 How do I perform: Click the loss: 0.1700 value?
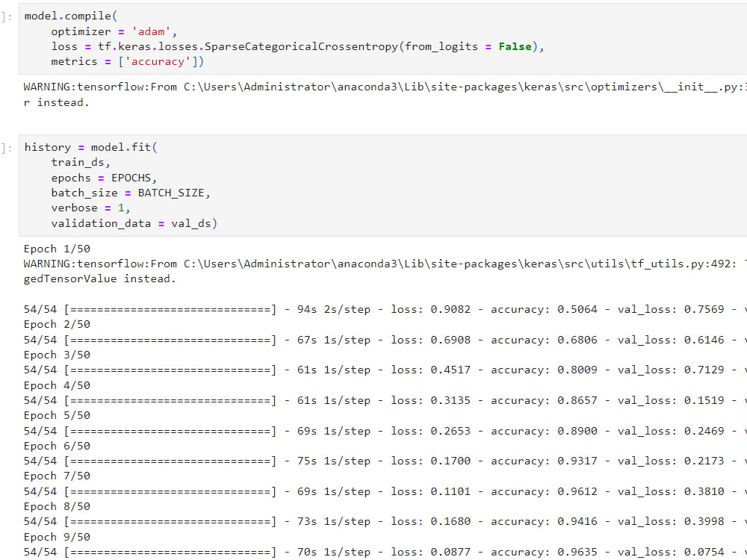(x=431, y=461)
